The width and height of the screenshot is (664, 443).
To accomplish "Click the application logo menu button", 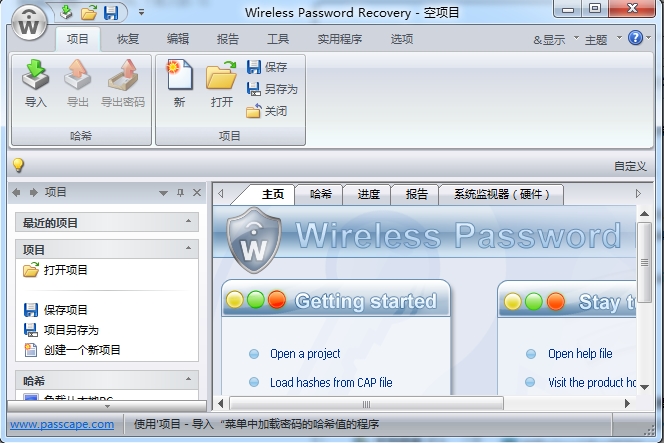I will click(27, 24).
